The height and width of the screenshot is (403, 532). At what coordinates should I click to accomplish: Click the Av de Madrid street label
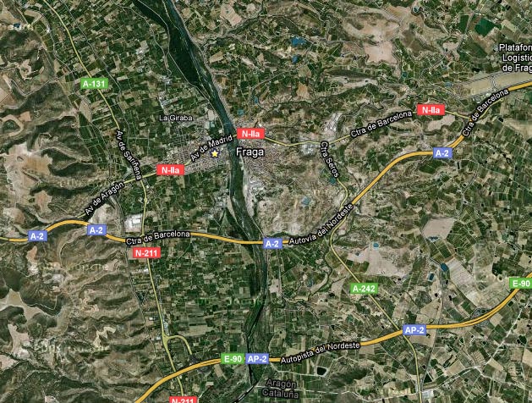211,147
